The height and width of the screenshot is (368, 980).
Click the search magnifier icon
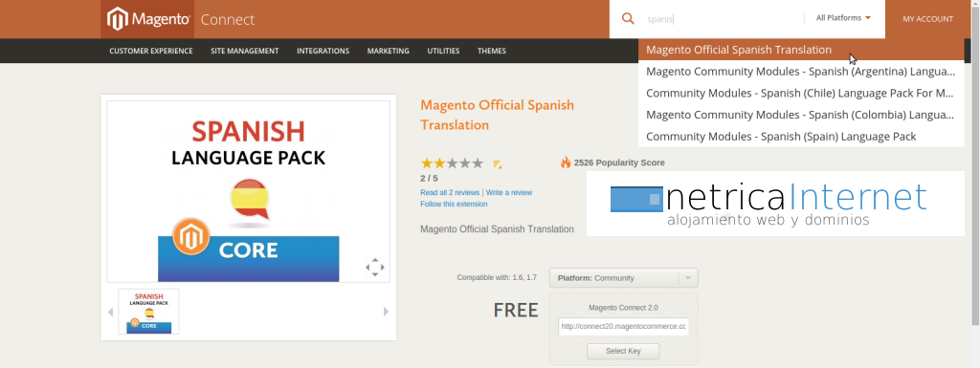point(628,19)
